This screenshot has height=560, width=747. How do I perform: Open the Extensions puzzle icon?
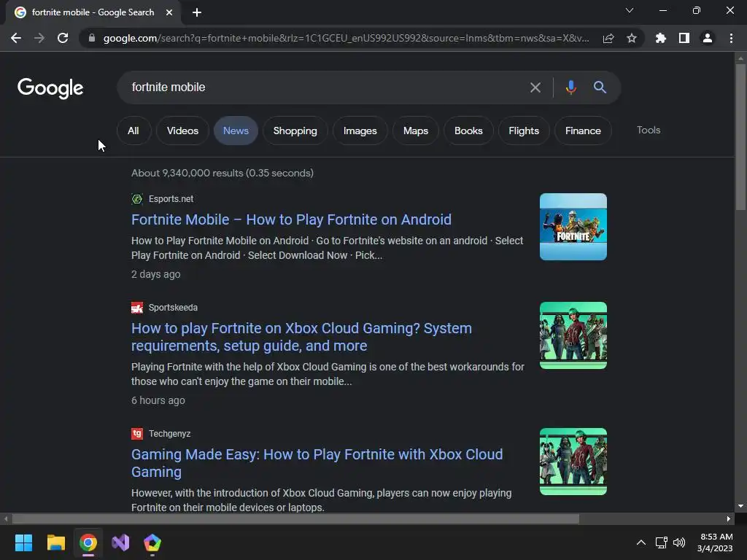tap(661, 38)
